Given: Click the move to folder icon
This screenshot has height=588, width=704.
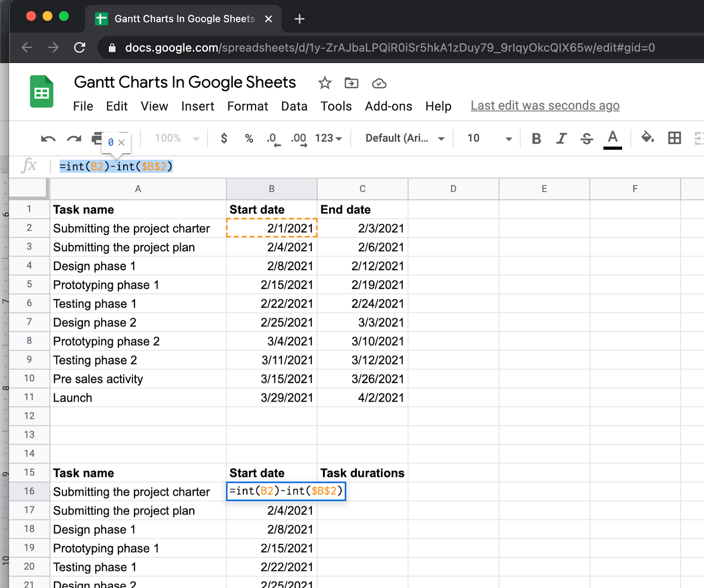Looking at the screenshot, I should point(351,83).
